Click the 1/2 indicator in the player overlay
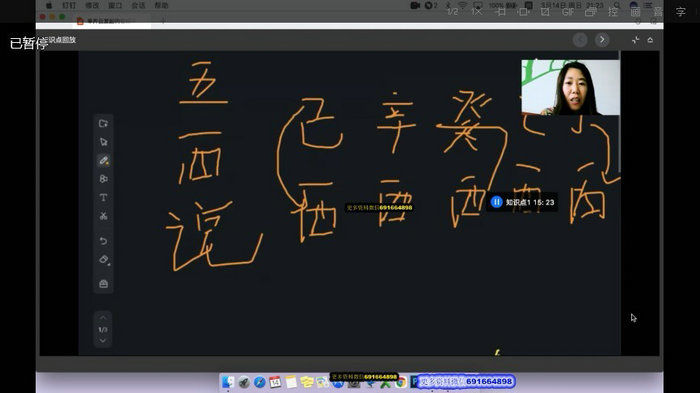Viewport: 700px width, 393px height. point(453,12)
